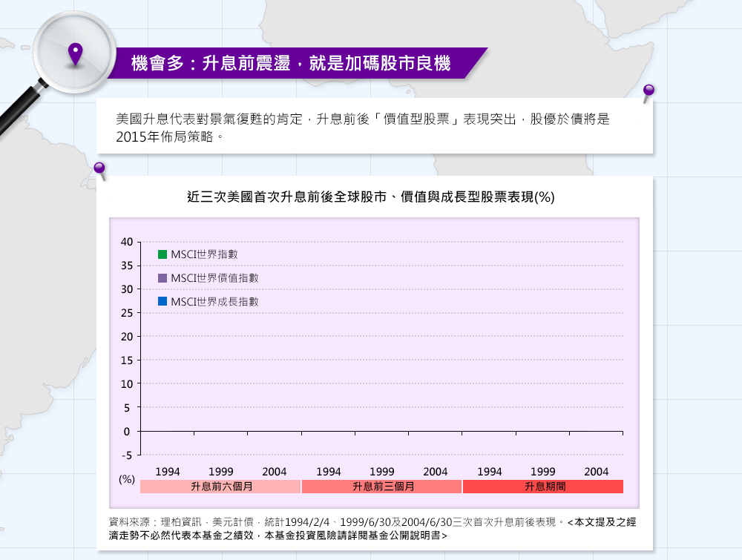This screenshot has width=742, height=560.
Task: Select the 升息前六個月 period bar
Action: click(220, 487)
